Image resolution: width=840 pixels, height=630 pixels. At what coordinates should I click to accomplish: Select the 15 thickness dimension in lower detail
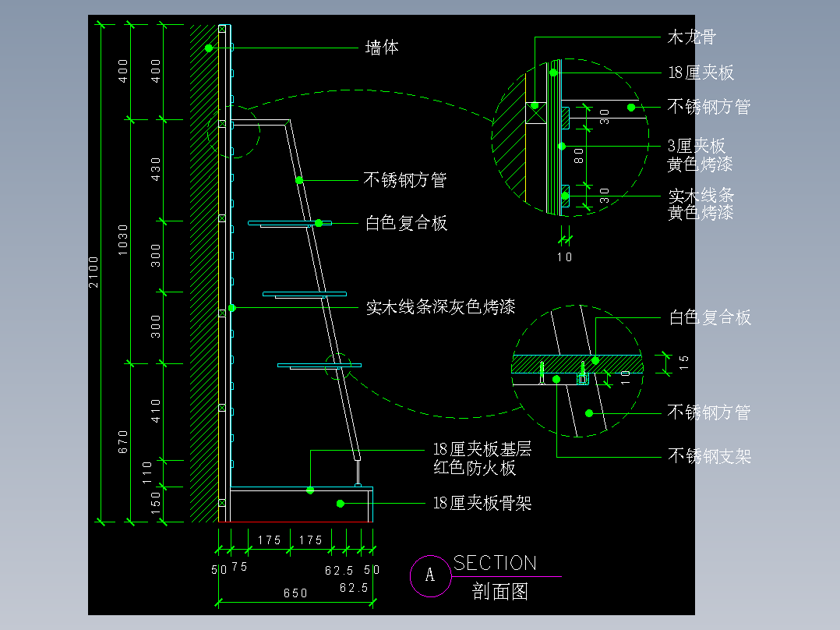click(684, 363)
